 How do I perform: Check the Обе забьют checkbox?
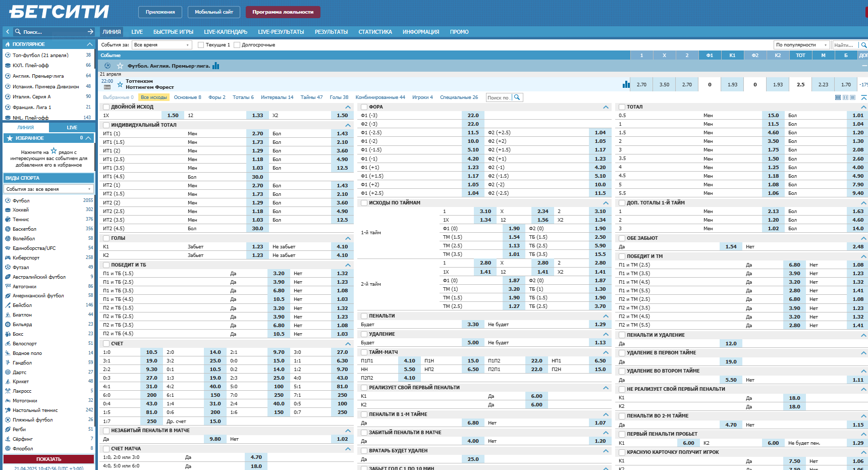[622, 238]
